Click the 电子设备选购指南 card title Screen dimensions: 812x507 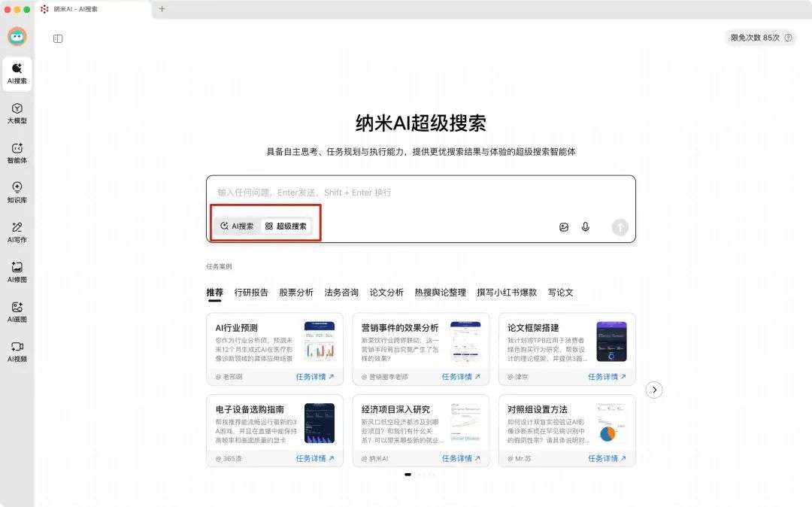tap(250, 409)
